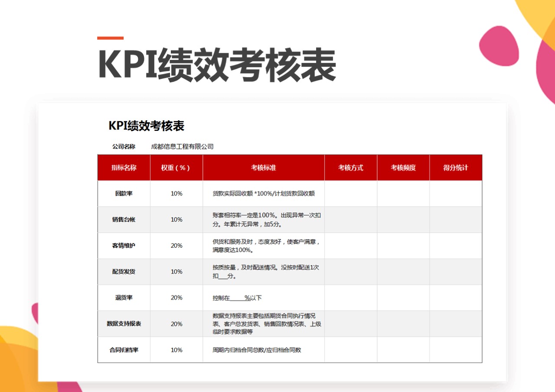Click the 销售台帐 row label

(x=124, y=220)
